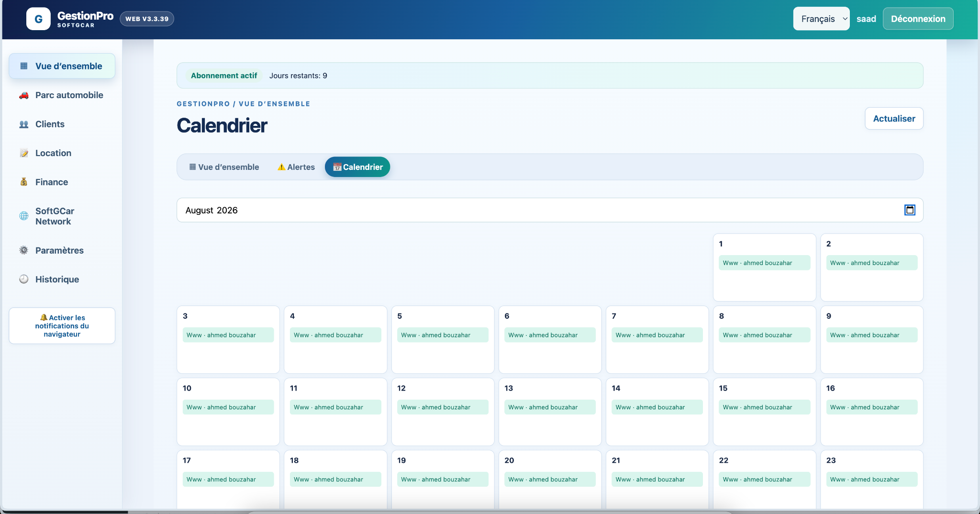
Task: Open the day 8 booking entry
Action: [x=764, y=335]
